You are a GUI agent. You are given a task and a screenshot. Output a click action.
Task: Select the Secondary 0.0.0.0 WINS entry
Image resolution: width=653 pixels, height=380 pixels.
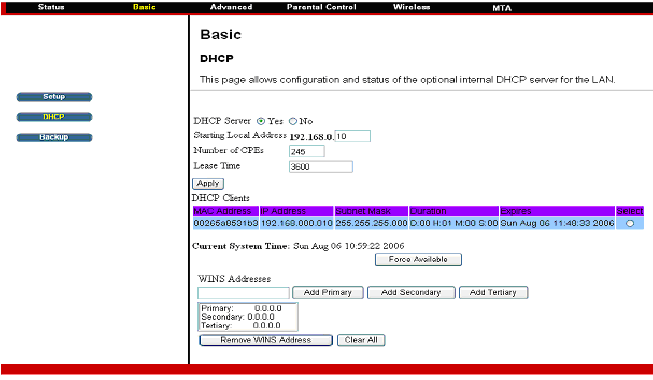coord(238,317)
